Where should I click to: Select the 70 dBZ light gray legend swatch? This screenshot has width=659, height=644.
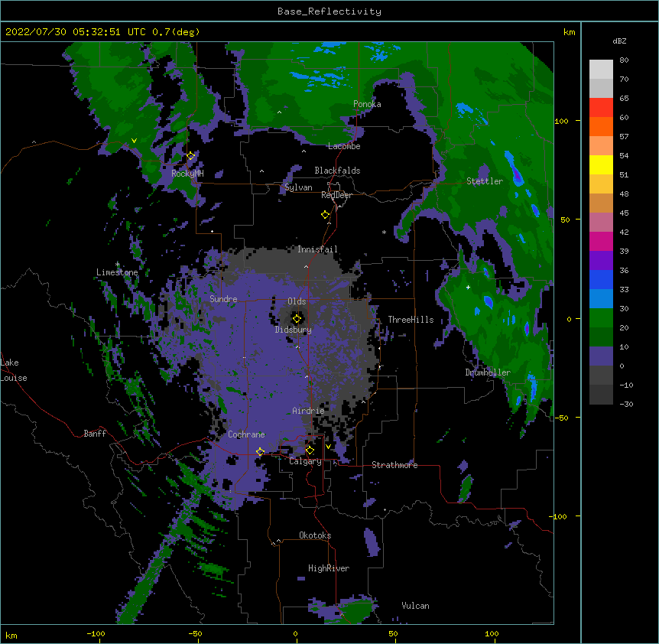tap(601, 70)
